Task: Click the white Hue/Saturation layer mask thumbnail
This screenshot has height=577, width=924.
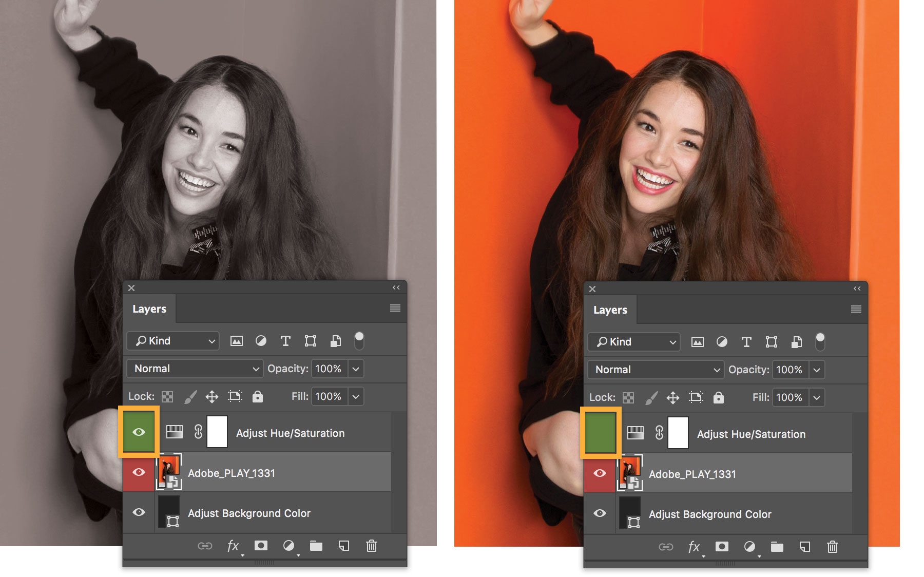Action: (x=217, y=433)
